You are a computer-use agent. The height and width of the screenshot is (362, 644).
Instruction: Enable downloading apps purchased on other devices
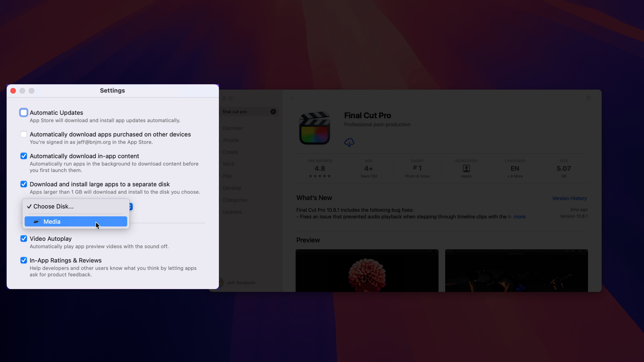24,134
